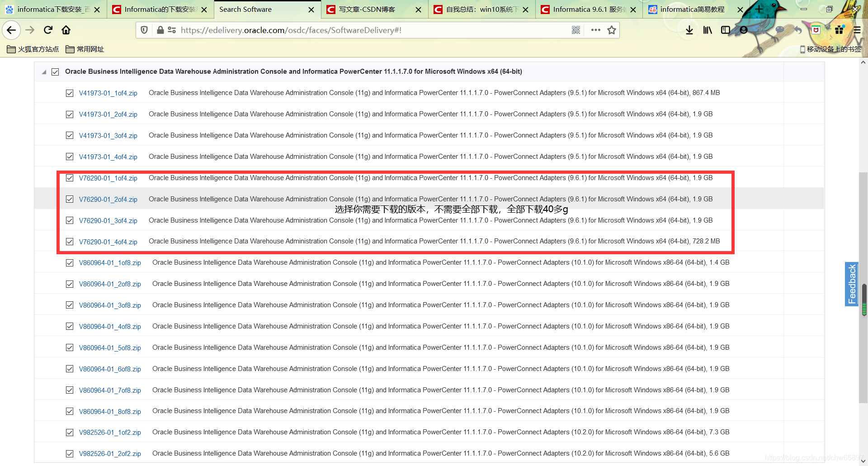Open the library bookshelf icon
The image size is (868, 466).
click(708, 30)
